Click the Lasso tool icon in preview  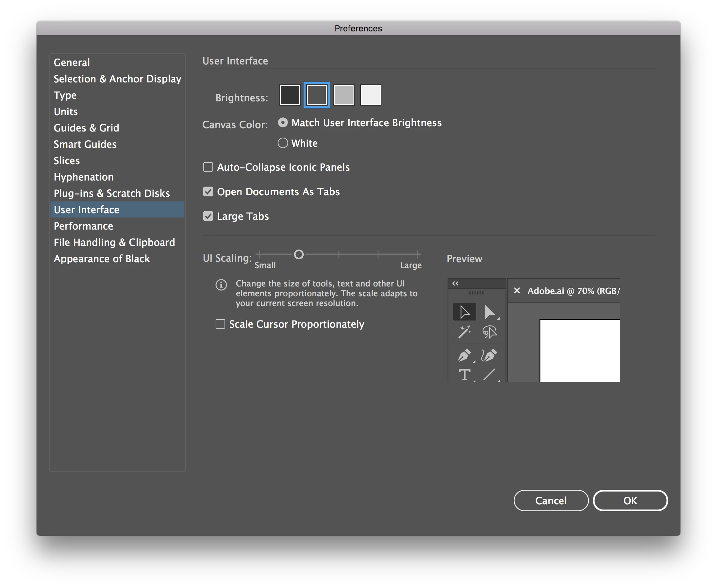(x=489, y=332)
